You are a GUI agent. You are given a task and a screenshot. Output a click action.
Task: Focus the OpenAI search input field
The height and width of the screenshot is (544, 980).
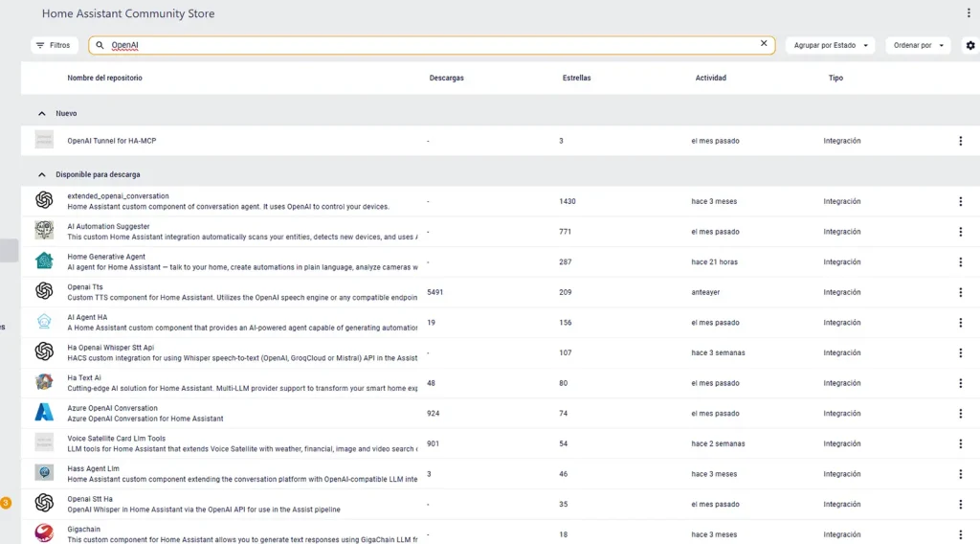coord(432,45)
